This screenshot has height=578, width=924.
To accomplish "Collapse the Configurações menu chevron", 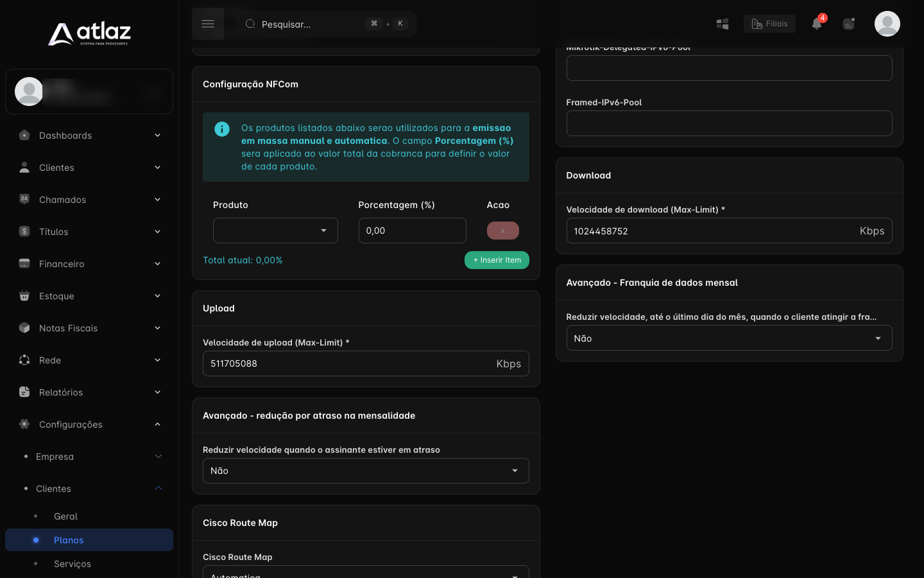I will pos(157,425).
